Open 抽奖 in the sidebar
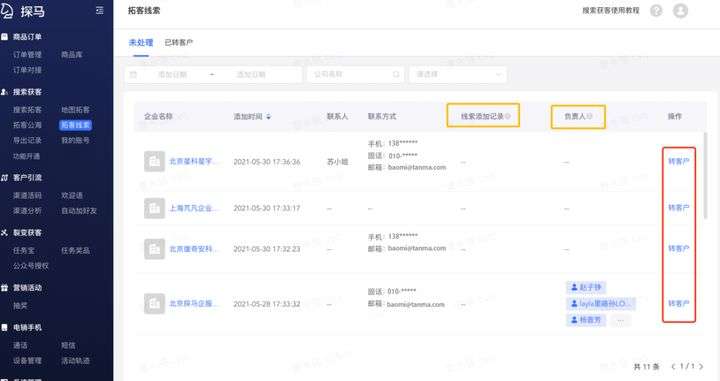 point(20,305)
